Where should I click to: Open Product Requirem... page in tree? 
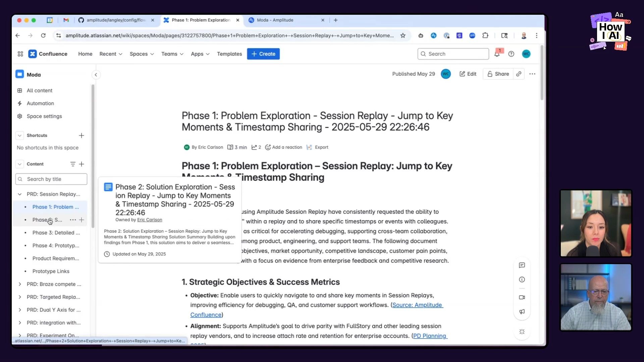[56, 258]
